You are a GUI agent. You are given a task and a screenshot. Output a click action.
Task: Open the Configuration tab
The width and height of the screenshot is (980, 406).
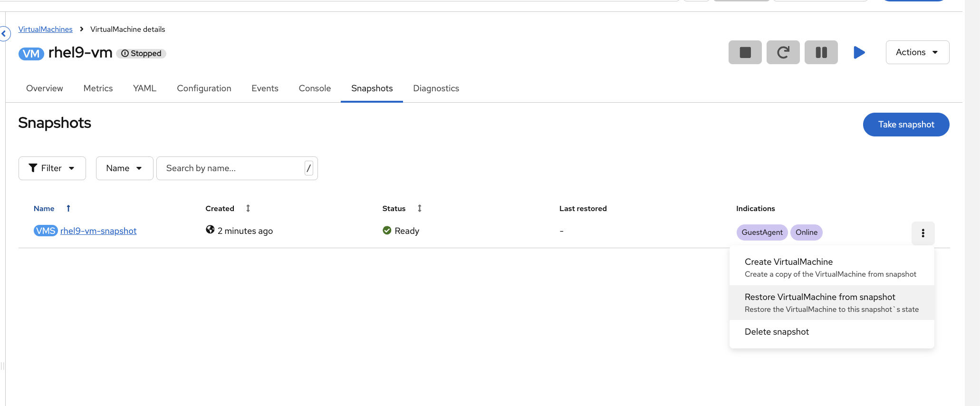pyautogui.click(x=204, y=88)
